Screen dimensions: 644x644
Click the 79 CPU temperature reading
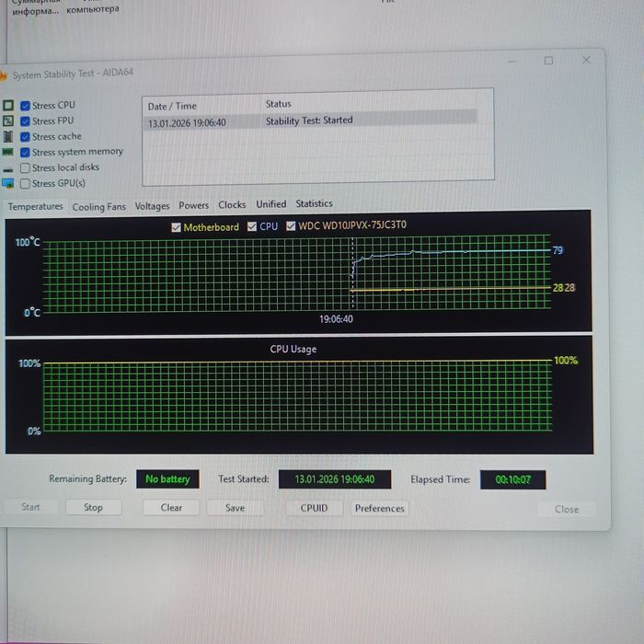(558, 250)
